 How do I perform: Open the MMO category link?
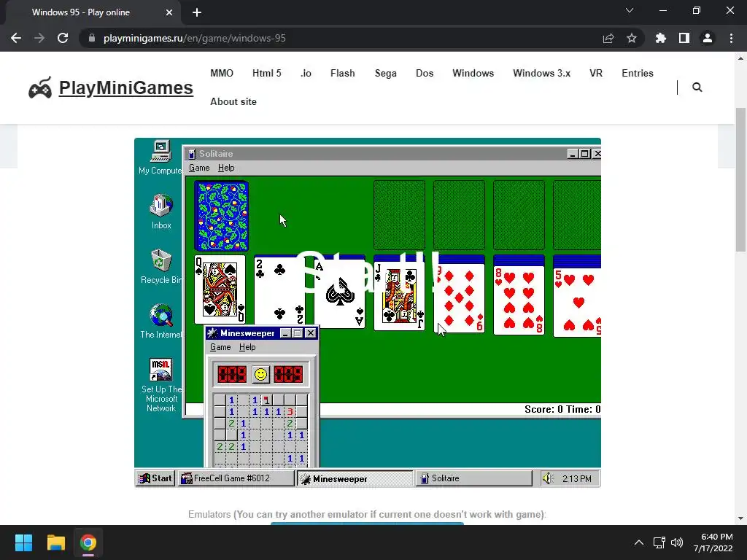tap(222, 74)
